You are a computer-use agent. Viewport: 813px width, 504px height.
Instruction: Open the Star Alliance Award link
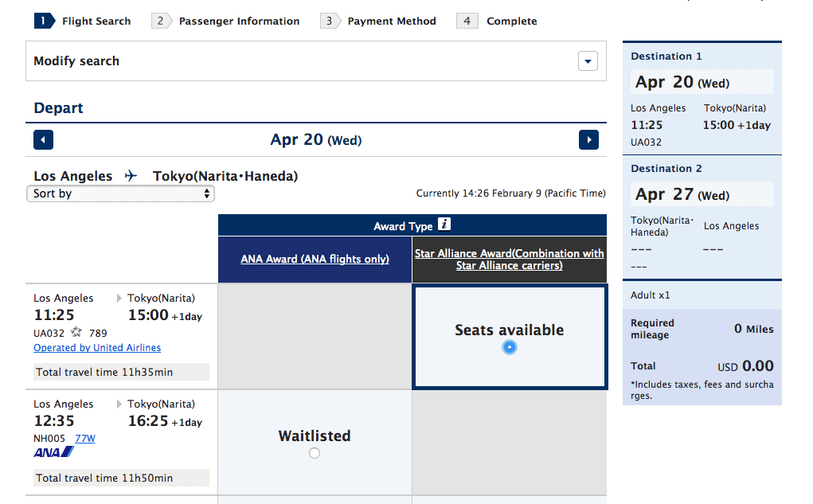tap(509, 260)
